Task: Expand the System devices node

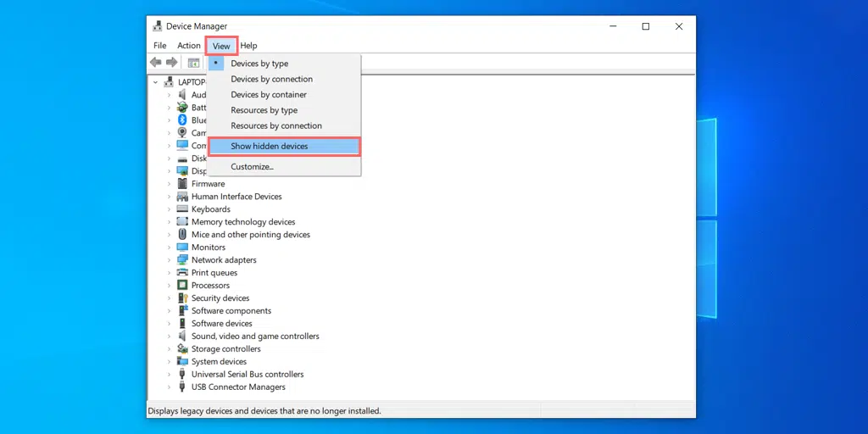Action: [170, 362]
